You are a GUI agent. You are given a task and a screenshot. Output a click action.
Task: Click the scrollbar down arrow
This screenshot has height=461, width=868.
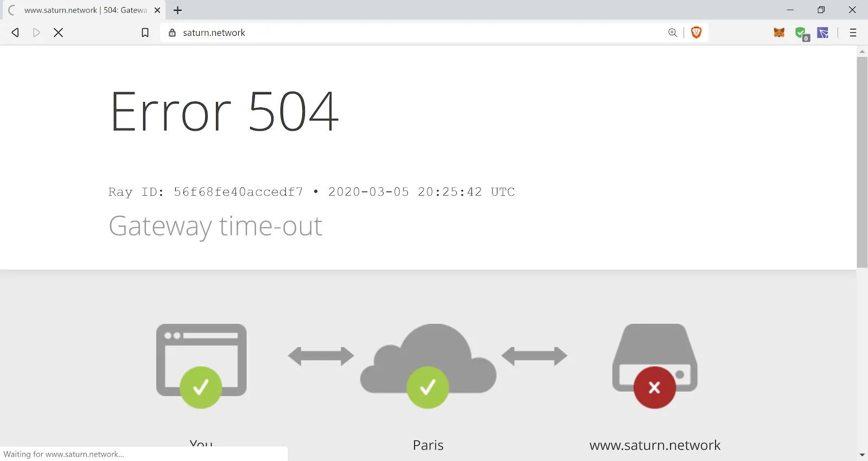(862, 454)
